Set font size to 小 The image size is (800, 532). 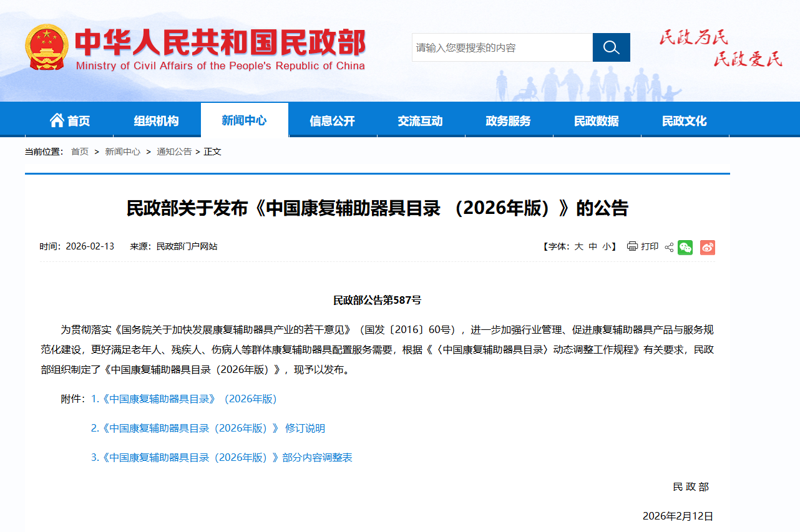click(607, 246)
